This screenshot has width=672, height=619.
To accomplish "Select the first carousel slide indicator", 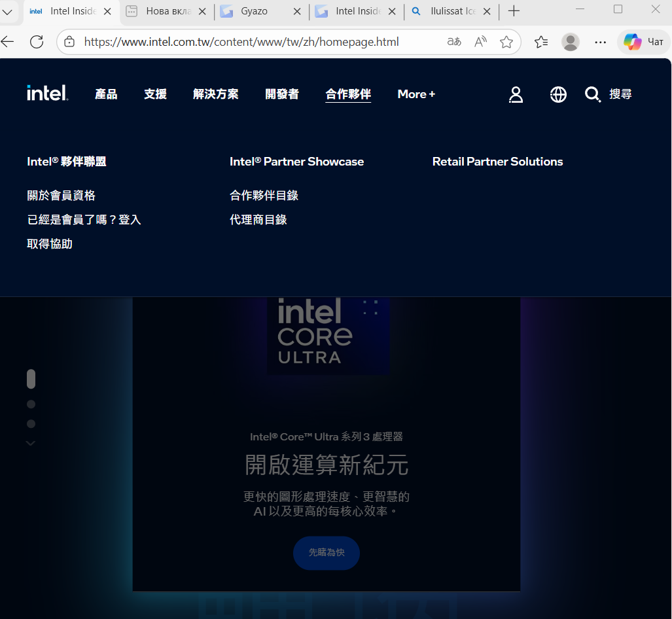I will 31,379.
